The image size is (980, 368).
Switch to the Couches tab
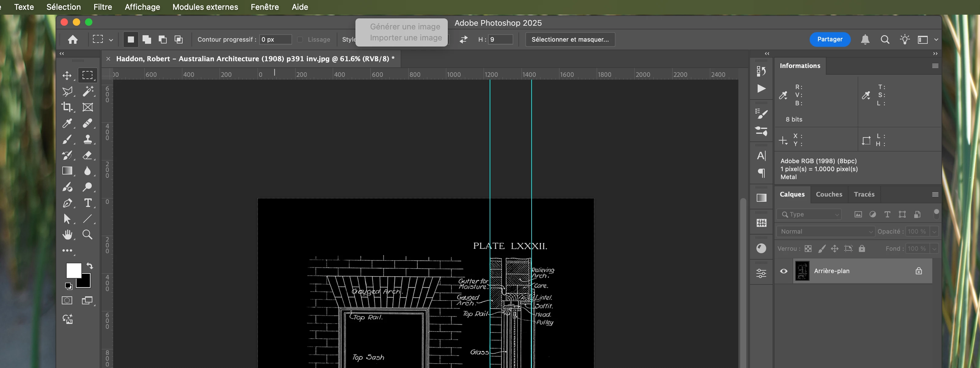tap(829, 194)
